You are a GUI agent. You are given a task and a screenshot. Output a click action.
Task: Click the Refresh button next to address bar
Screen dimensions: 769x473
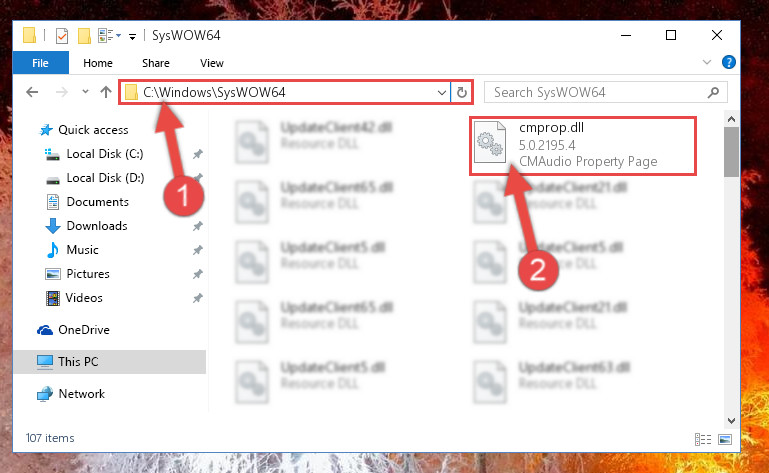coord(461,92)
